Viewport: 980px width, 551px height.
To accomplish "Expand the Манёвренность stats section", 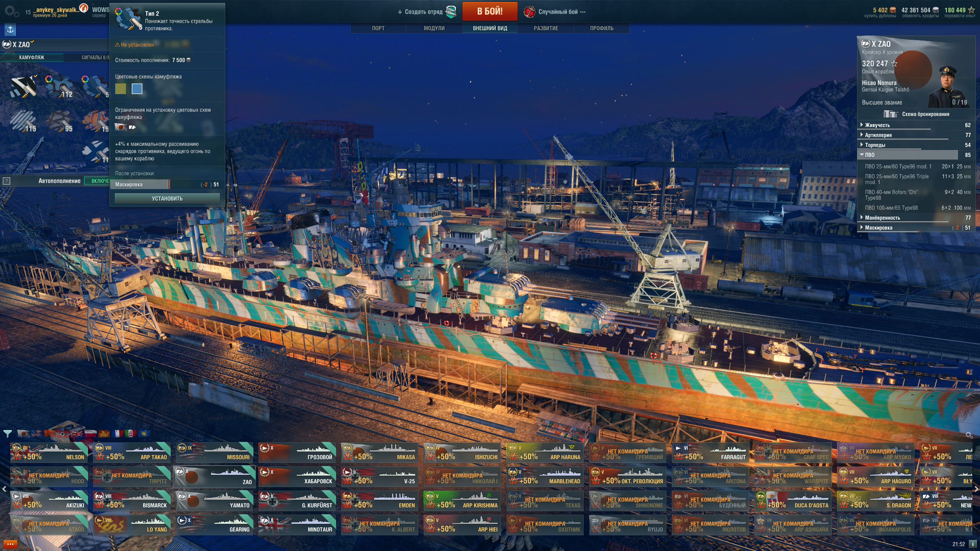I will coord(916,218).
